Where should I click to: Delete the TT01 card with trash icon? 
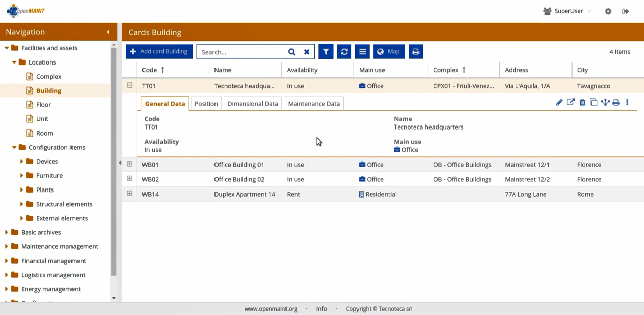582,103
